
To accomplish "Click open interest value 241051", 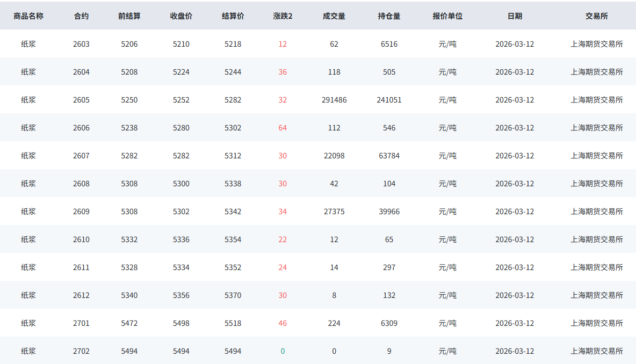I will click(x=389, y=100).
